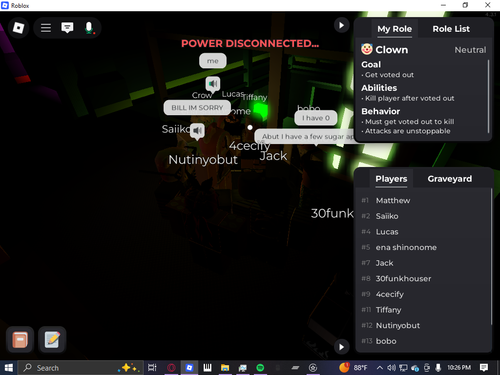Image resolution: width=500 pixels, height=375 pixels.
Task: Select player Matthew in the players list
Action: point(423,200)
